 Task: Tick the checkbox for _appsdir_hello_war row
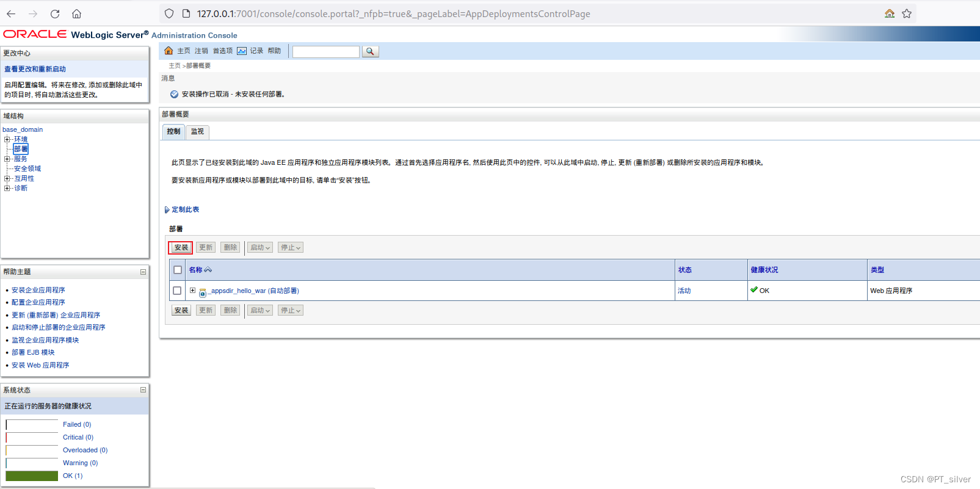coord(177,291)
